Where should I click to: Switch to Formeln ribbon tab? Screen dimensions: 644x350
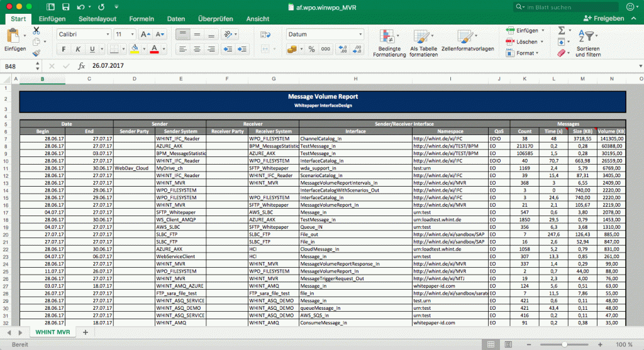[142, 19]
